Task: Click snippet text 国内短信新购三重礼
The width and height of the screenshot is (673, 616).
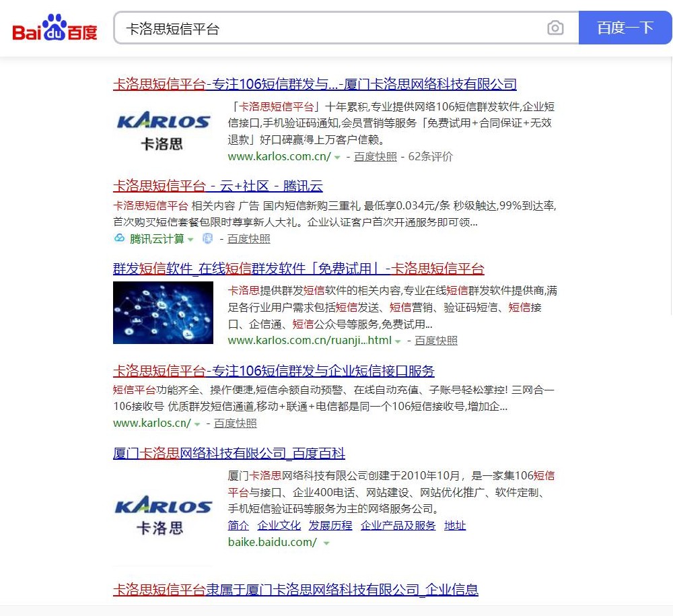Action: (311, 205)
